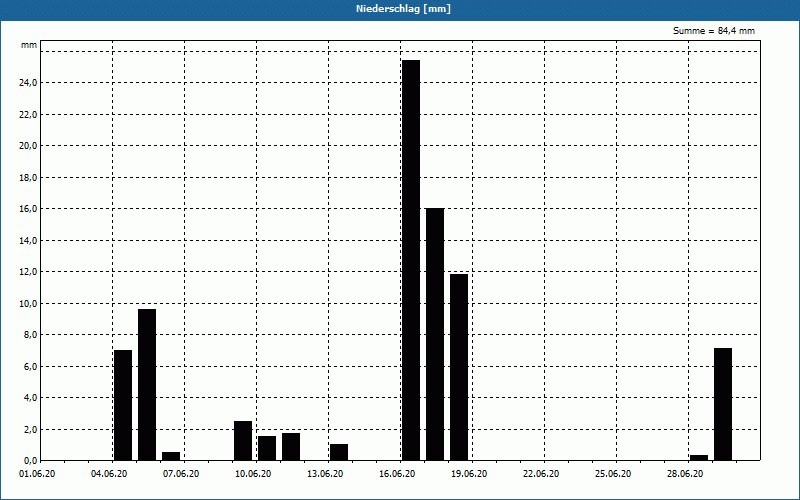800x500 pixels.
Task: Click the 10,0 y-axis label
Action: point(28,304)
